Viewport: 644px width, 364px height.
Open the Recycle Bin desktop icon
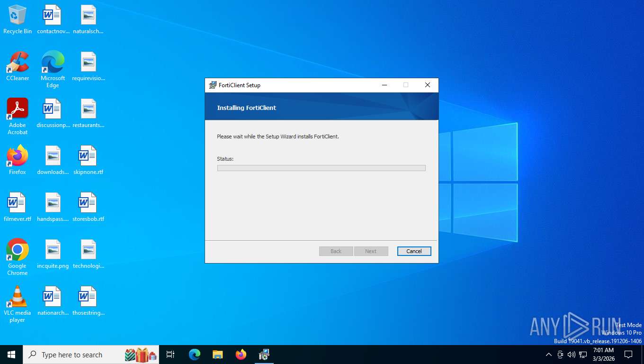point(18,20)
